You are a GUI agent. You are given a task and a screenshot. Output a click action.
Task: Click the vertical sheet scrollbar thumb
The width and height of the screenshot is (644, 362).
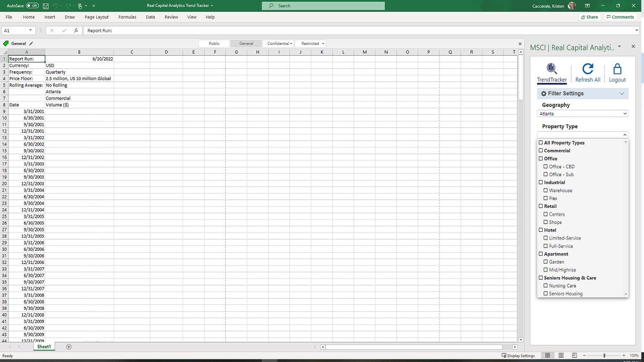coord(521,77)
